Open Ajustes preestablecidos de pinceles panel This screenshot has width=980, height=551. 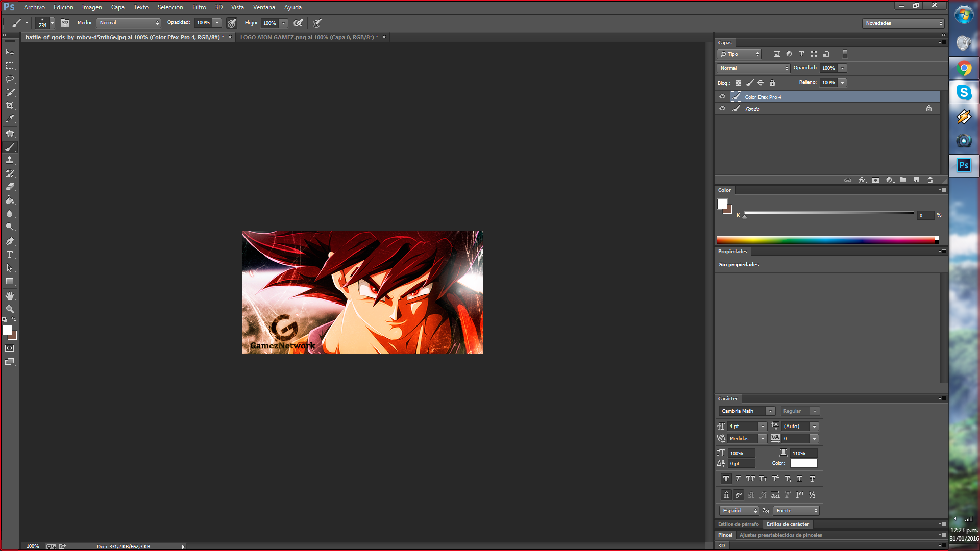coord(780,535)
